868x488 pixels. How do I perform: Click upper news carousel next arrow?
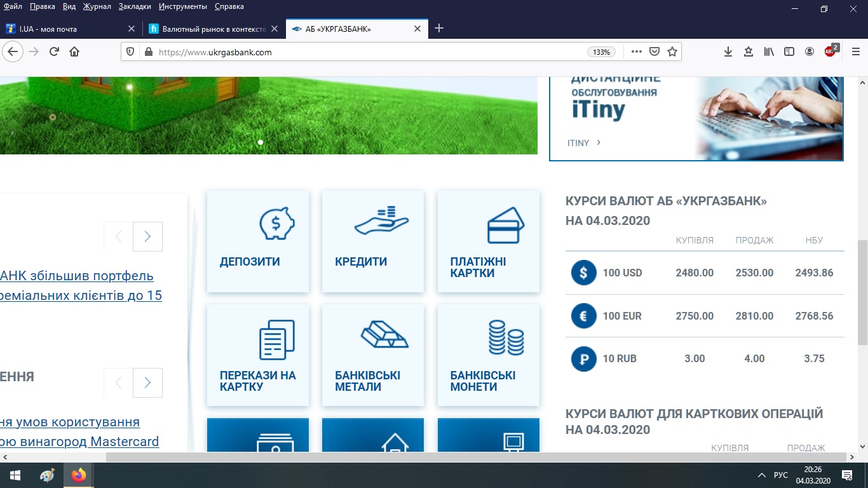(x=147, y=236)
